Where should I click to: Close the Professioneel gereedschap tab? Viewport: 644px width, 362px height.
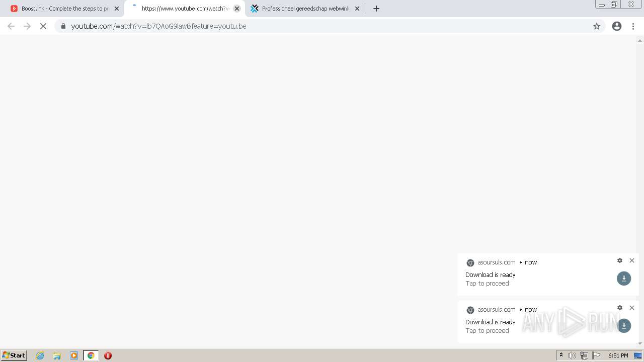[357, 9]
